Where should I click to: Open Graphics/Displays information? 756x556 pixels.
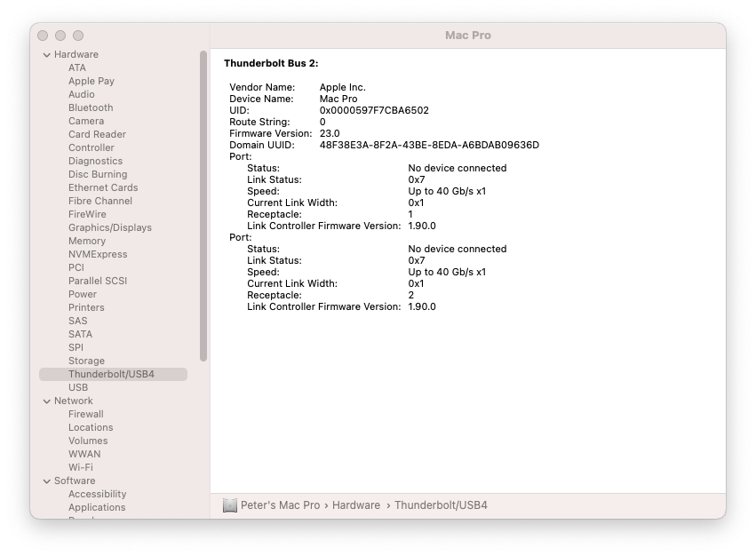(x=110, y=227)
